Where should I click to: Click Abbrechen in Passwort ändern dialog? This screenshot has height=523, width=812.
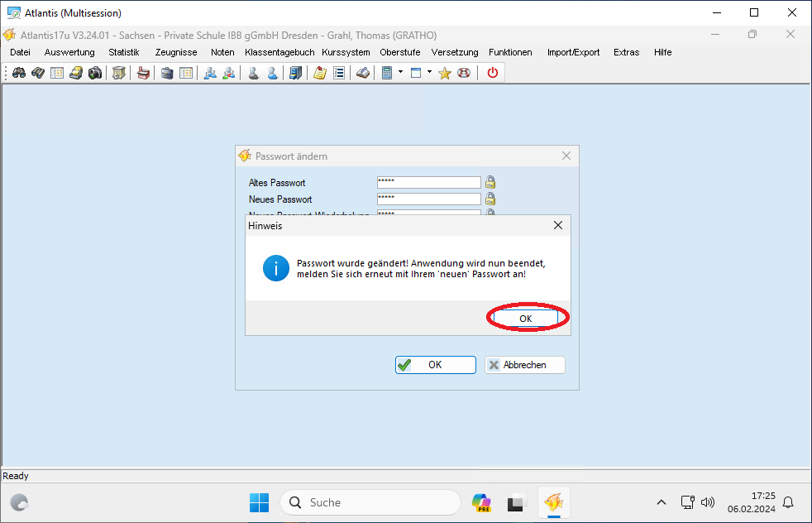524,365
